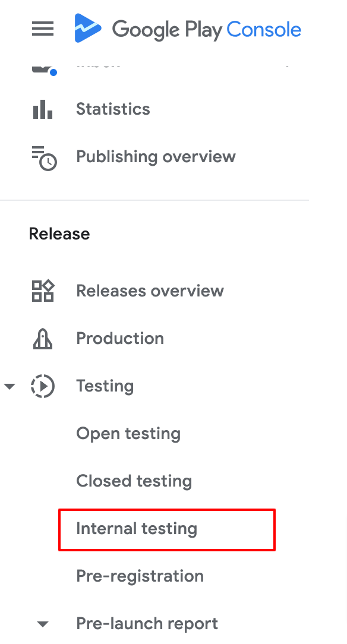Viewport: 347px width, 644px height.
Task: Click the Statistics sidebar entry
Action: (x=112, y=109)
